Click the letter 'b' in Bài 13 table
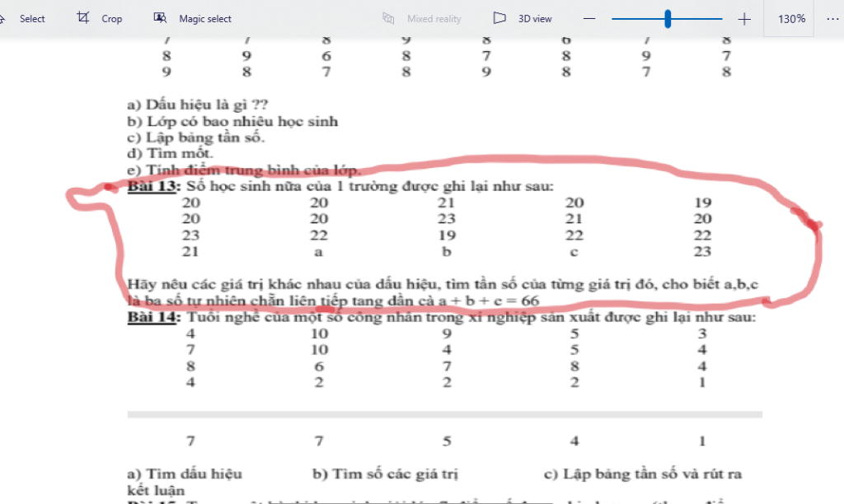 pyautogui.click(x=446, y=251)
